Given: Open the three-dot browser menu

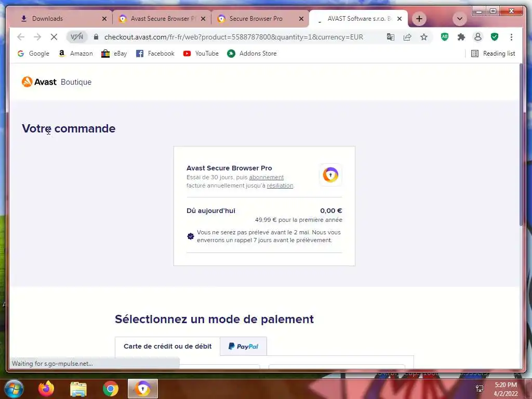Looking at the screenshot, I should coord(511,37).
